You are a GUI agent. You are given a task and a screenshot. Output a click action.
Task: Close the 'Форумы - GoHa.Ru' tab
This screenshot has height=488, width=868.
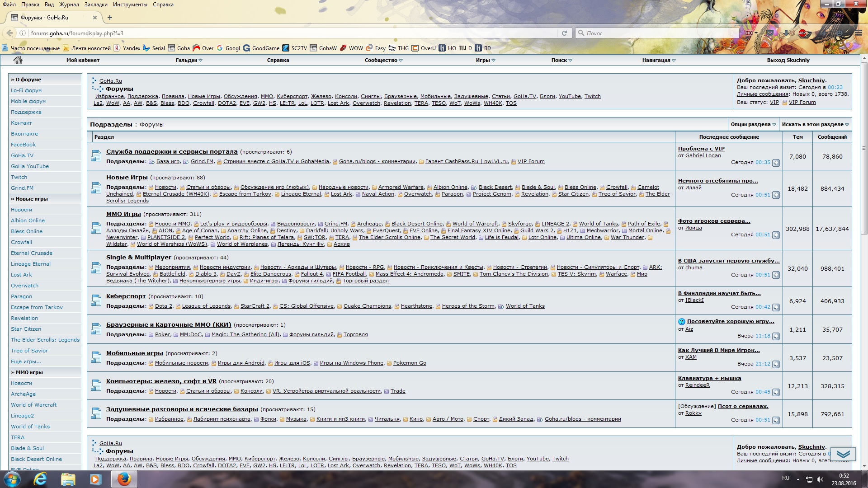tap(95, 18)
